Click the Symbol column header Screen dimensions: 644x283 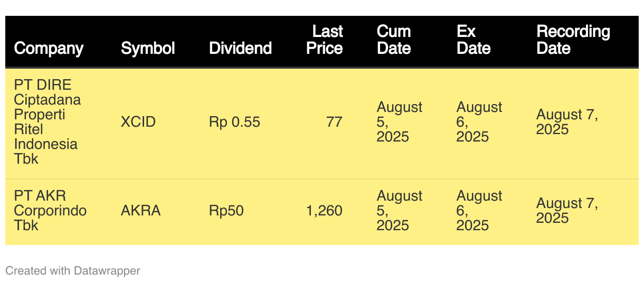click(148, 48)
